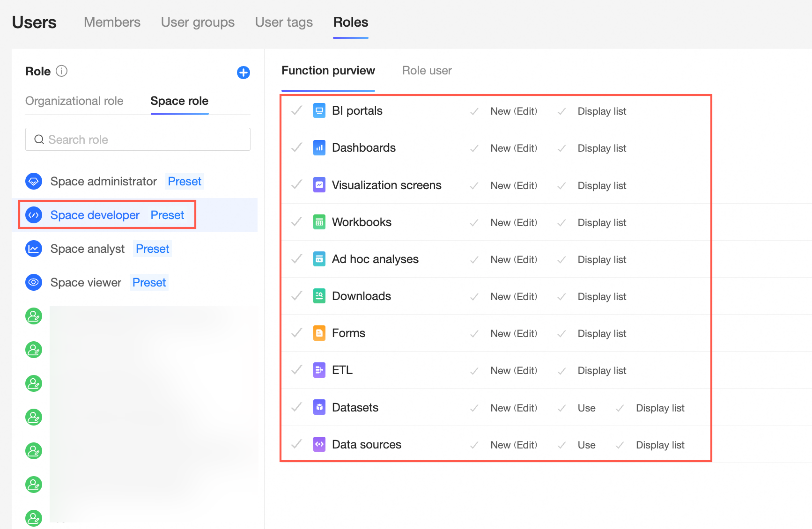Toggle Display list check for Dashboards
The image size is (812, 529).
coord(561,148)
